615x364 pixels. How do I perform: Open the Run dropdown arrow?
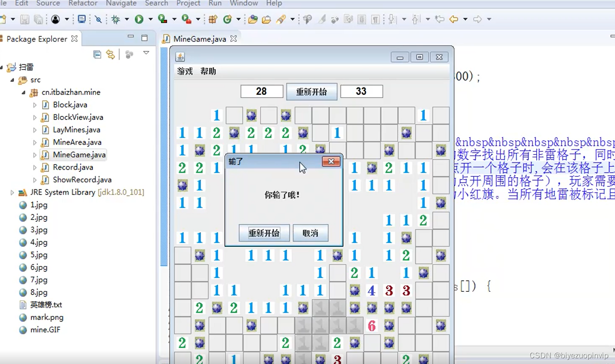(x=150, y=19)
